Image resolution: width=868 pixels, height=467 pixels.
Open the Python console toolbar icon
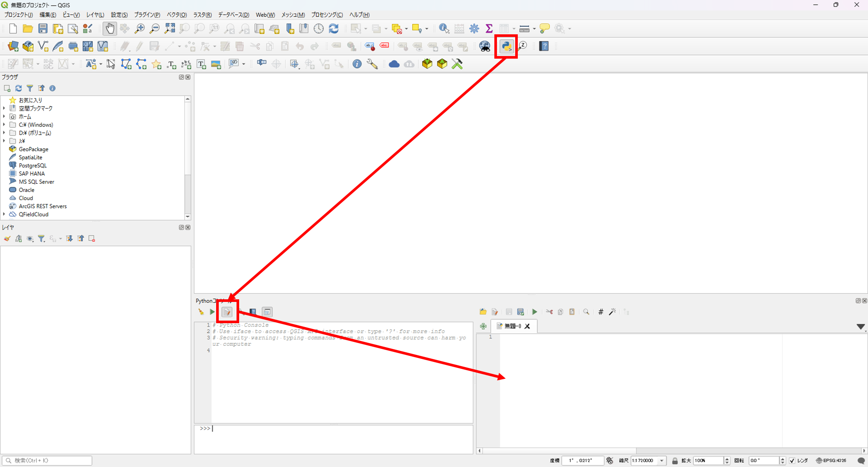tap(506, 46)
